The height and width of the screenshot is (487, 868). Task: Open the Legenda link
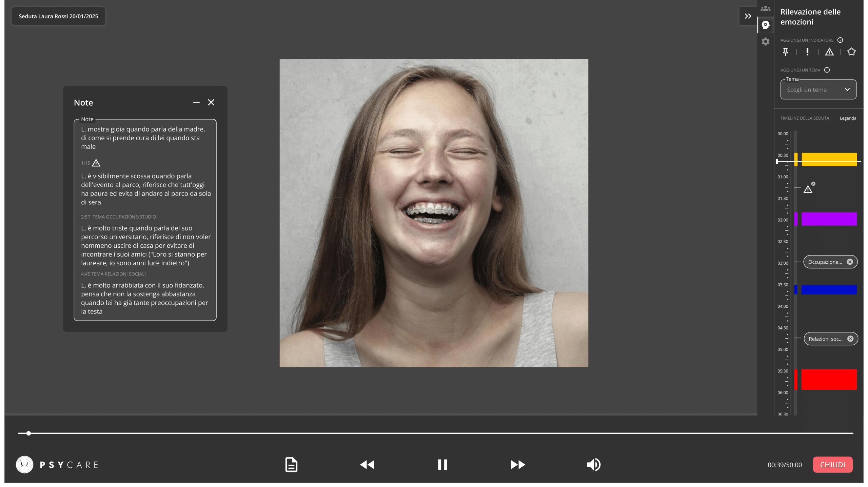click(x=848, y=118)
